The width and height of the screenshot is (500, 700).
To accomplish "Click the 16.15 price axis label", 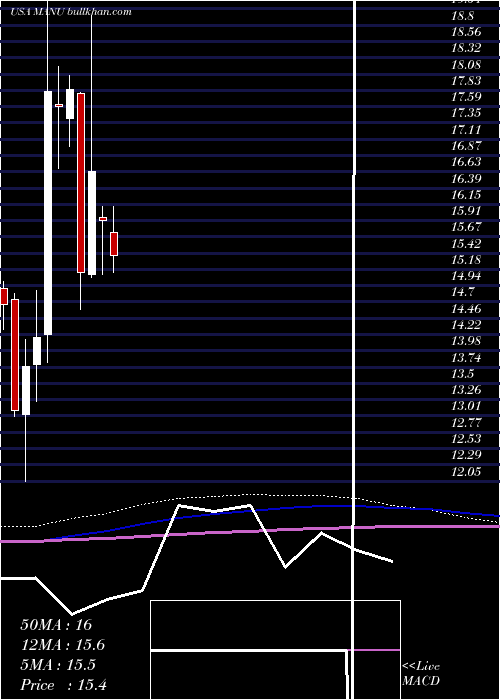I will coord(466,195).
